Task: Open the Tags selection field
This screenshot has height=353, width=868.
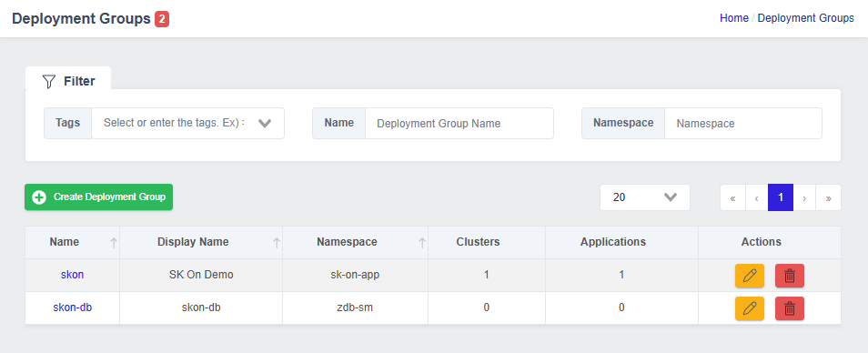Action: [187, 123]
